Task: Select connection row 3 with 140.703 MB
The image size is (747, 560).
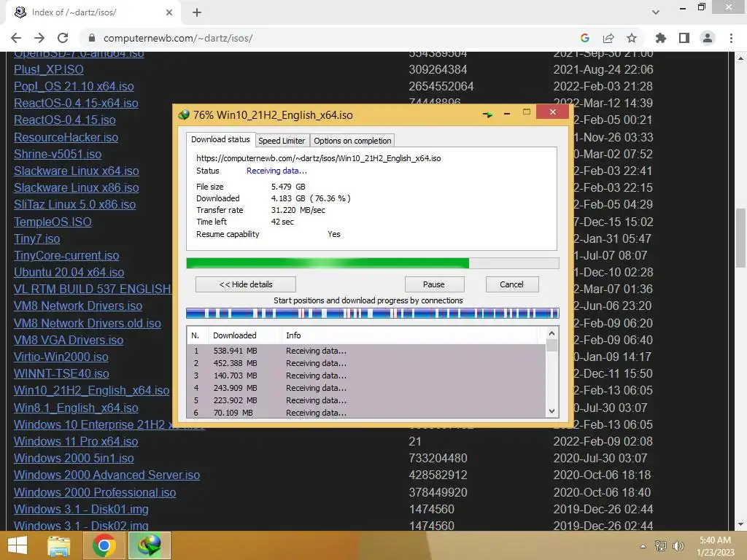Action: click(x=366, y=376)
